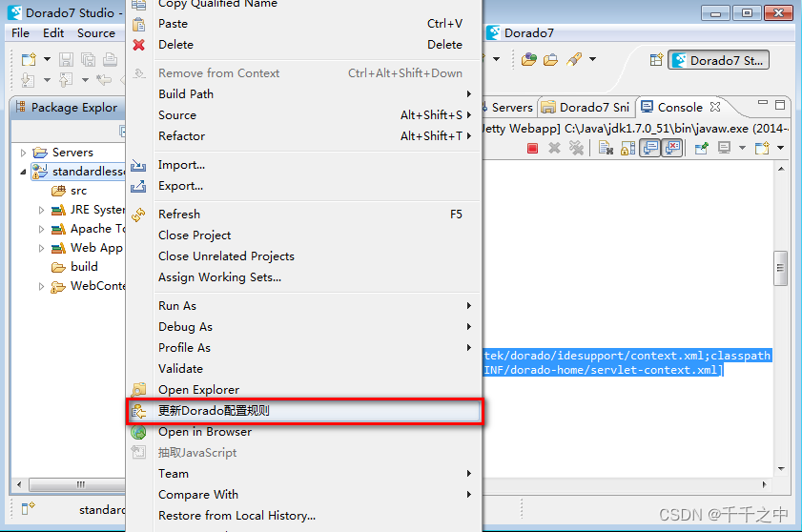
Task: Click the Clear Console icon
Action: click(x=607, y=149)
